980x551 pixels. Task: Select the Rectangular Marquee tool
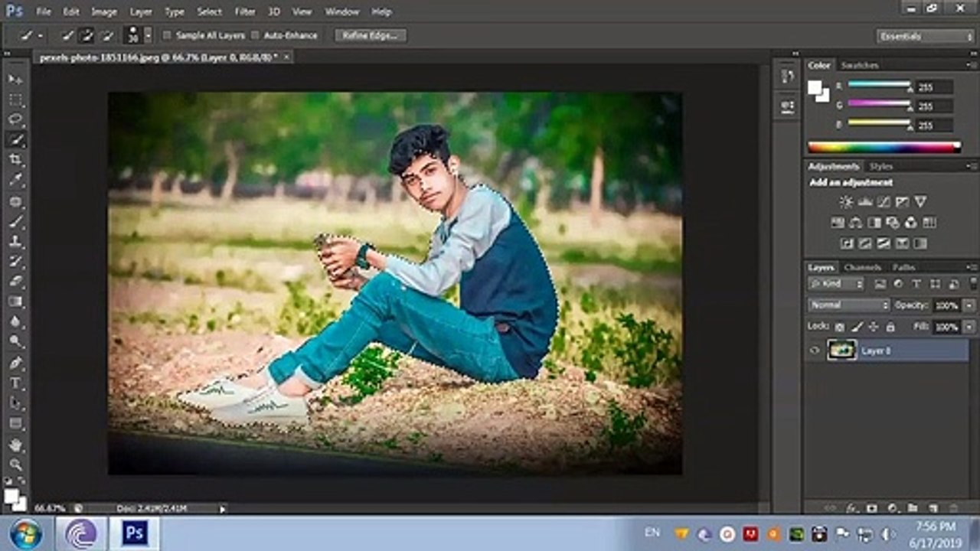tap(15, 99)
